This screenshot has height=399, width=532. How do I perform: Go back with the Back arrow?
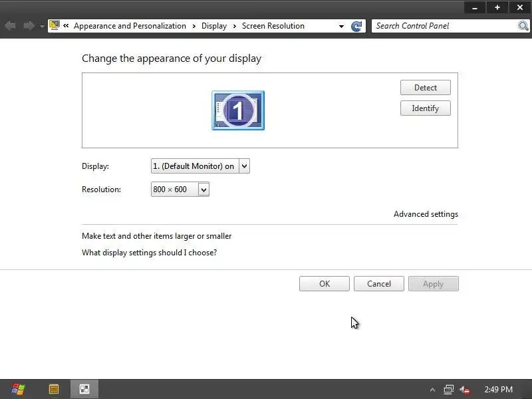11,26
